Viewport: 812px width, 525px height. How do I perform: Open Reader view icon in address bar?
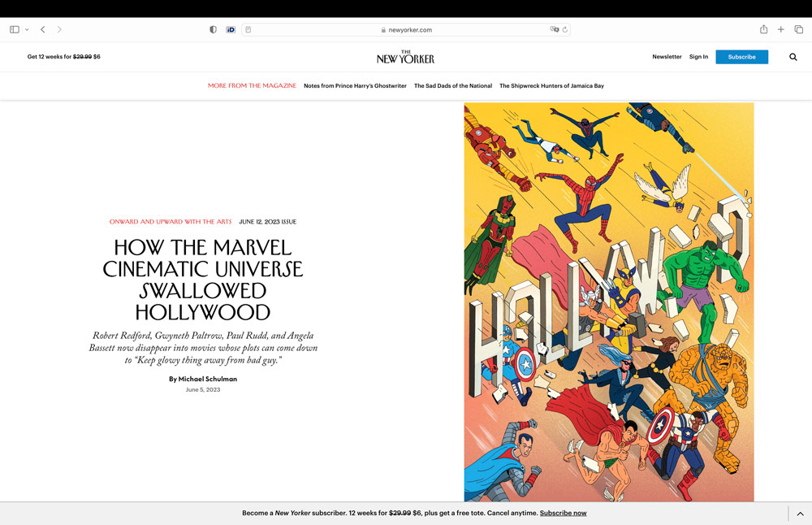pos(248,29)
